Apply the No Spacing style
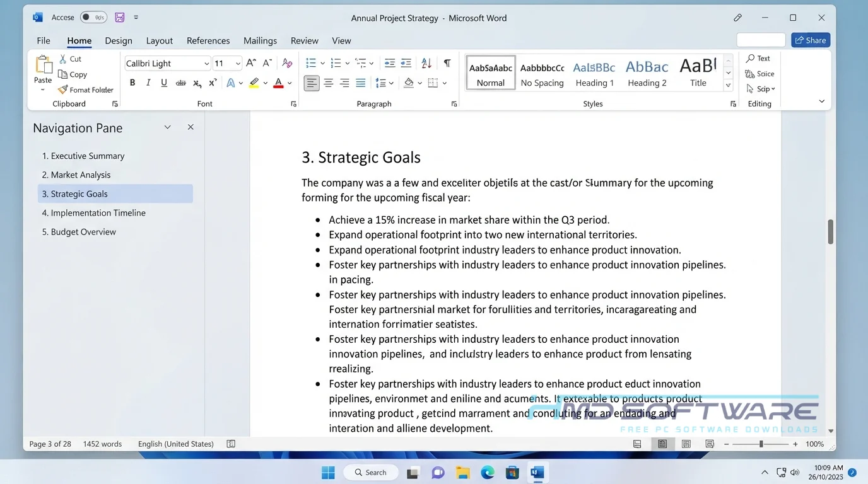Image resolution: width=868 pixels, height=484 pixels. [542, 72]
